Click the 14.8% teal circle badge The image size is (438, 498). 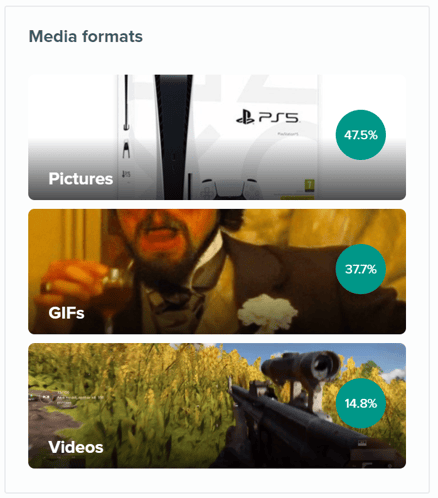tap(361, 403)
